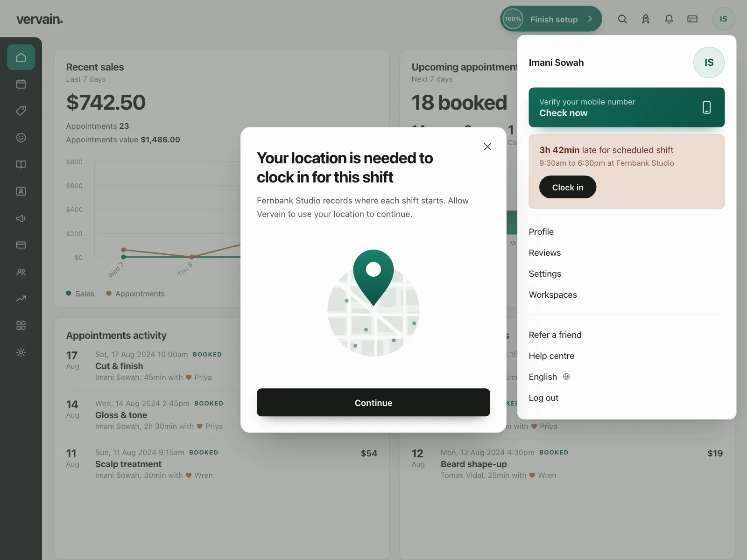This screenshot has width=747, height=560.
Task: Open the Catalogue book icon in sidebar
Action: pyautogui.click(x=21, y=164)
